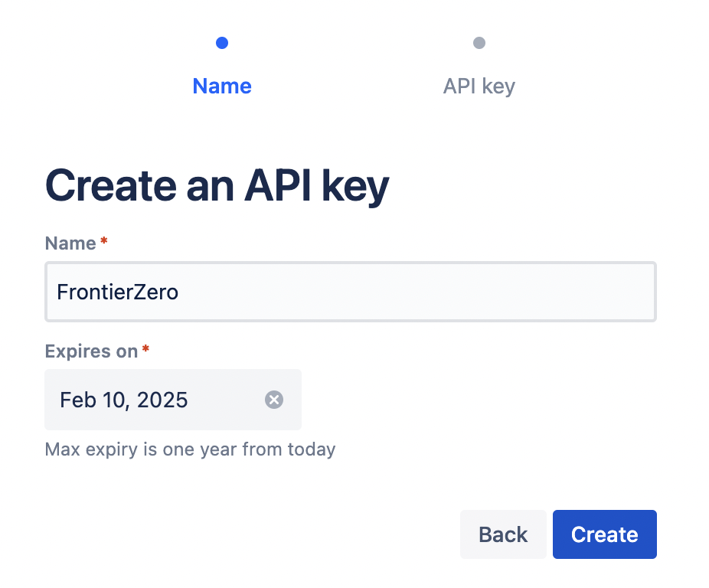This screenshot has width=709, height=588.
Task: Click the Name field label
Action: [70, 243]
